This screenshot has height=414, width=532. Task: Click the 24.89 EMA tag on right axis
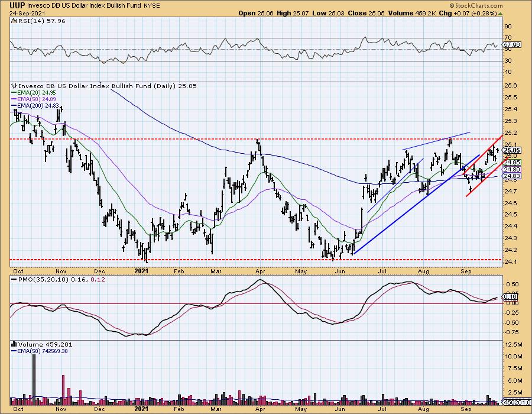[512, 169]
